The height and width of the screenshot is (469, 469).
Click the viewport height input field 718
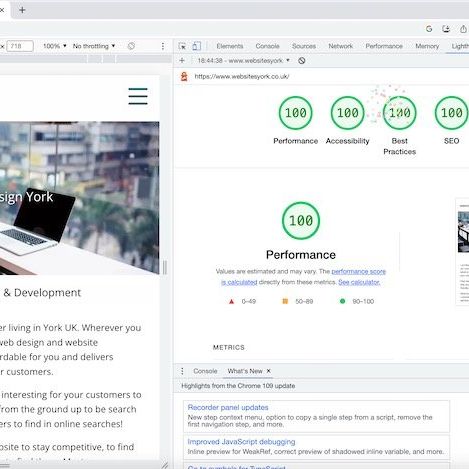point(20,46)
